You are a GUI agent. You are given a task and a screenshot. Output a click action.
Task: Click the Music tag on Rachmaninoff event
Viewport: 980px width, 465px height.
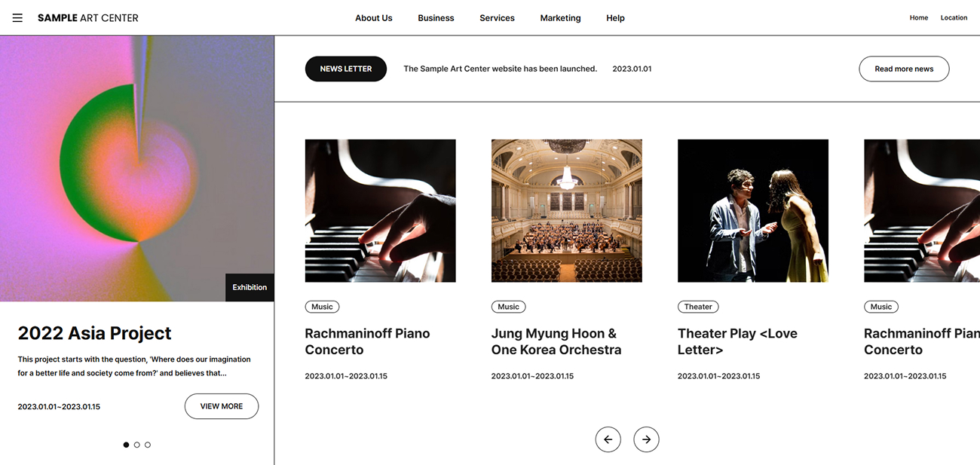pyautogui.click(x=322, y=306)
